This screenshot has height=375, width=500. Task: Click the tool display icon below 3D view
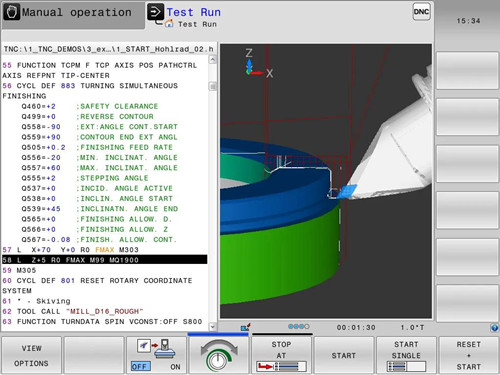[x=246, y=327]
